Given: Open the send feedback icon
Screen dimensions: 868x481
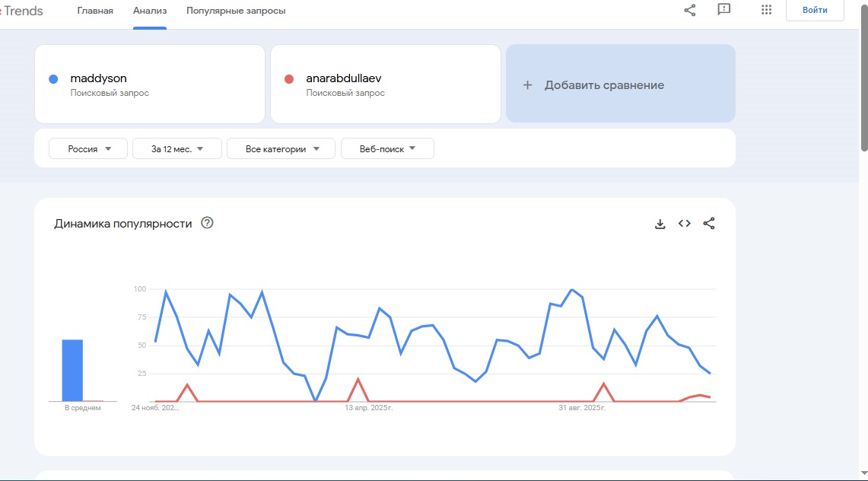Looking at the screenshot, I should pos(724,10).
